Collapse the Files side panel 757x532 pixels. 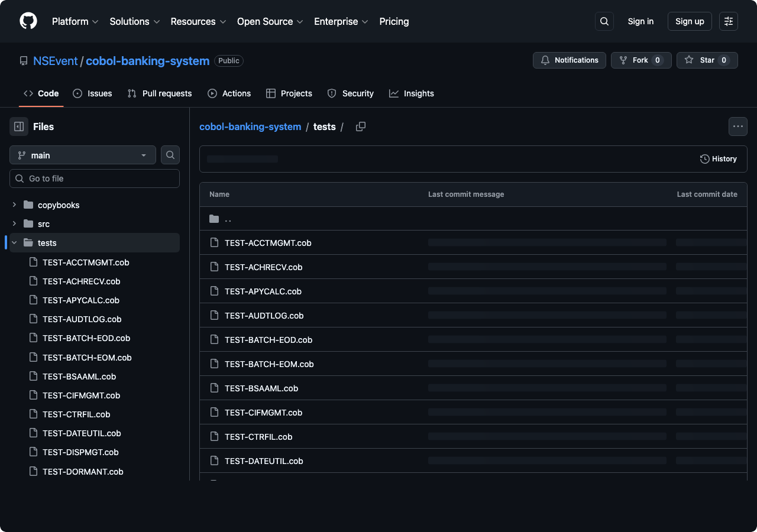(19, 126)
